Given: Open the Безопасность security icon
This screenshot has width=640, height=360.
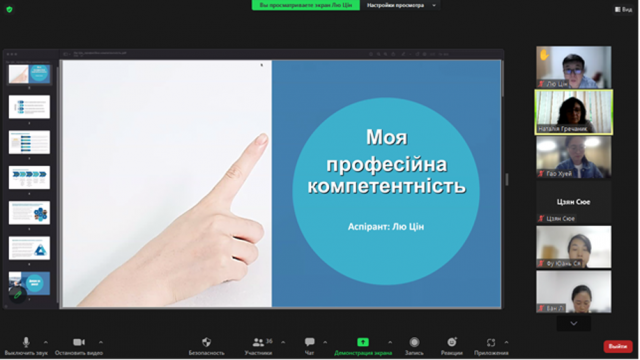Looking at the screenshot, I should (x=207, y=347).
